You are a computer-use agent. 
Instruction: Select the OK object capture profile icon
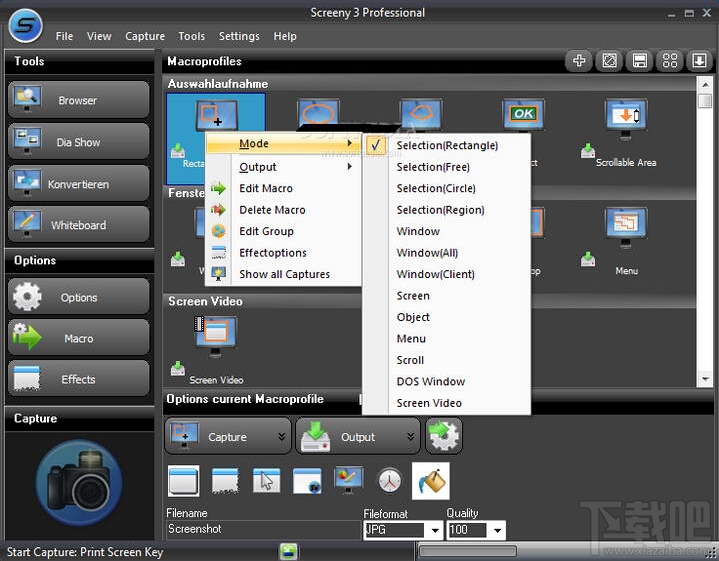click(x=523, y=114)
